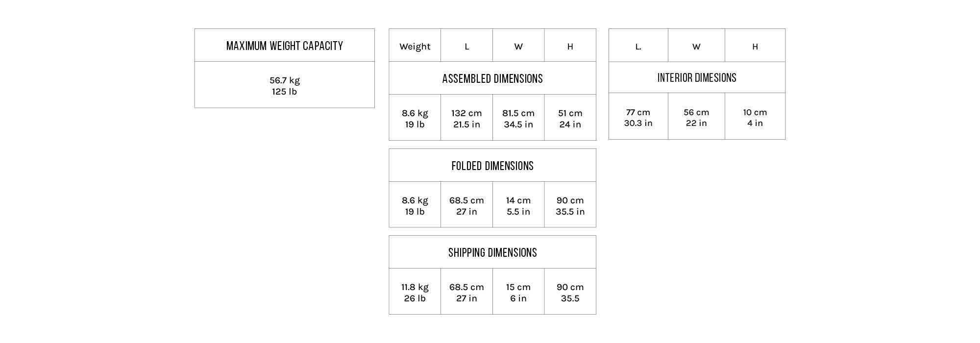
Task: Select the Folded Dimensions section heading
Action: point(492,166)
